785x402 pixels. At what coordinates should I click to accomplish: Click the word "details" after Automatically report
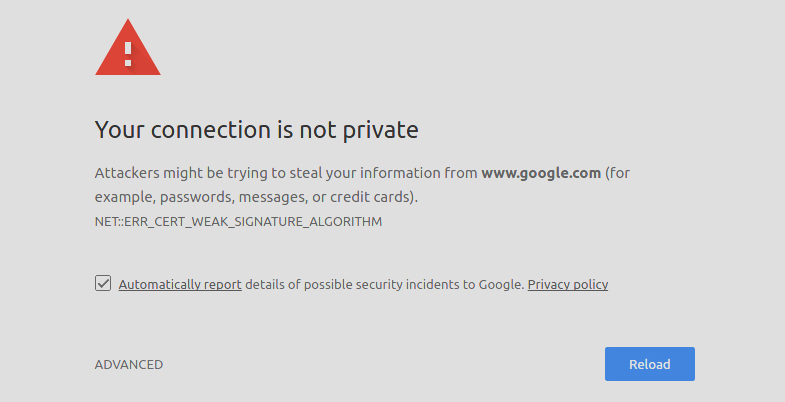pyautogui.click(x=264, y=284)
